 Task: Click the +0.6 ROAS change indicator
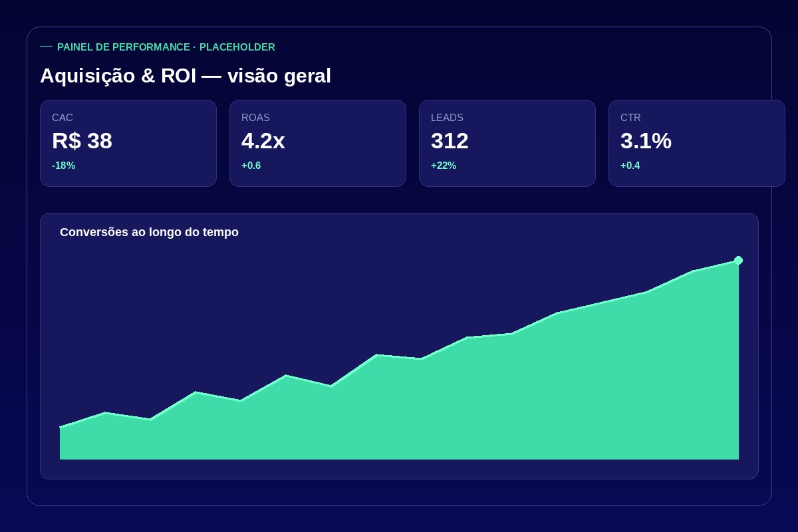[251, 166]
